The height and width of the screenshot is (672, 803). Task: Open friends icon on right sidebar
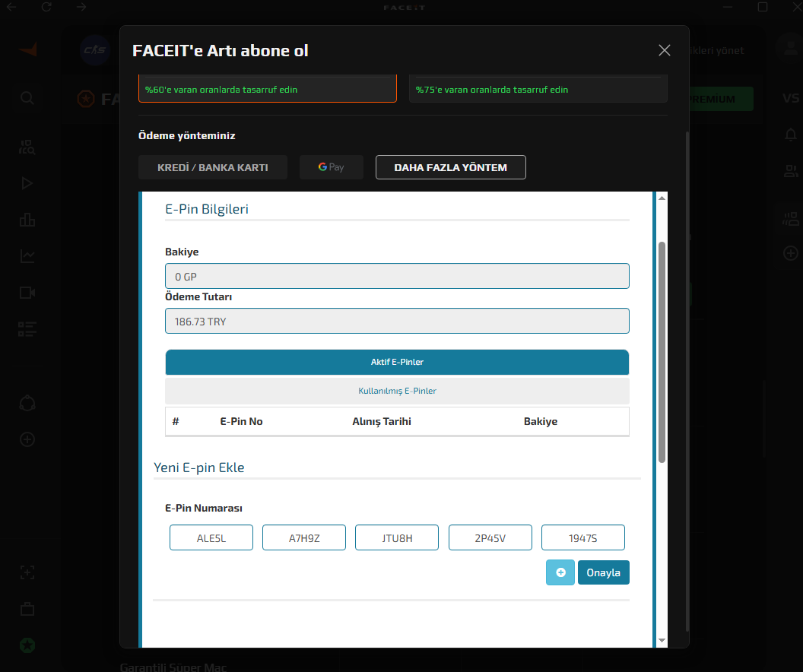(x=791, y=171)
